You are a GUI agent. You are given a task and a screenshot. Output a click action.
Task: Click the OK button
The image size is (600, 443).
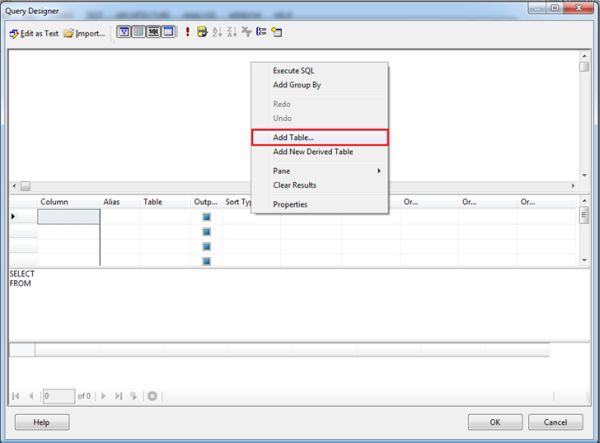click(x=495, y=422)
